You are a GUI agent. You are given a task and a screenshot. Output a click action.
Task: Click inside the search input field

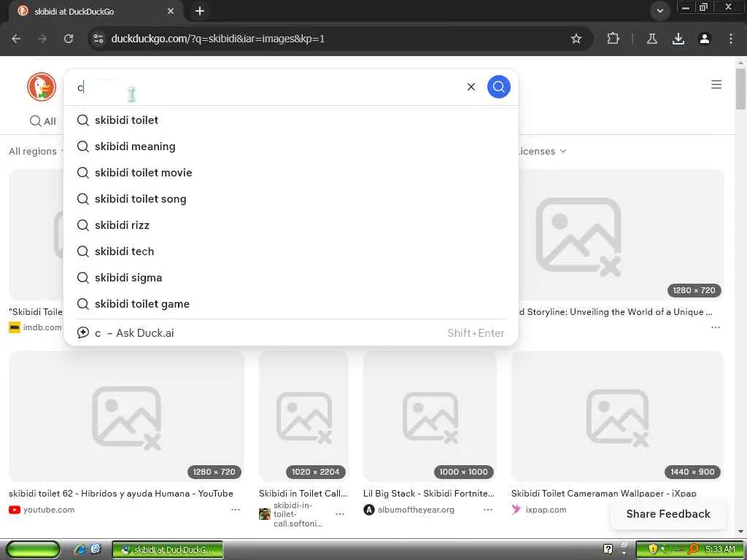click(267, 87)
